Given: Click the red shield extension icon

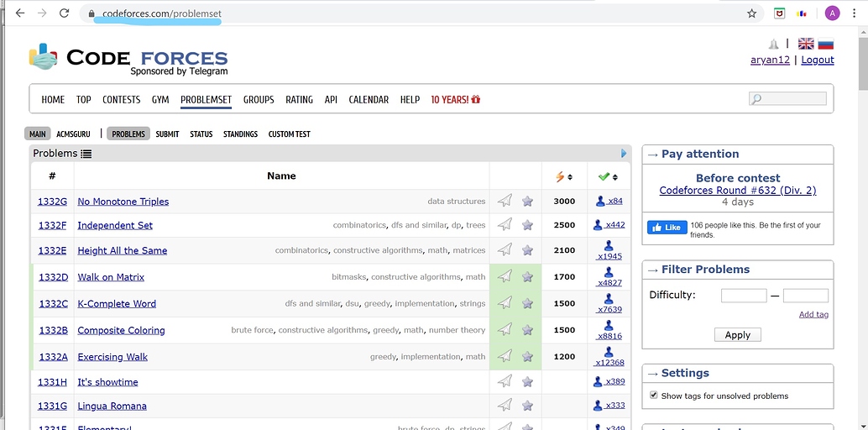Looking at the screenshot, I should [779, 13].
